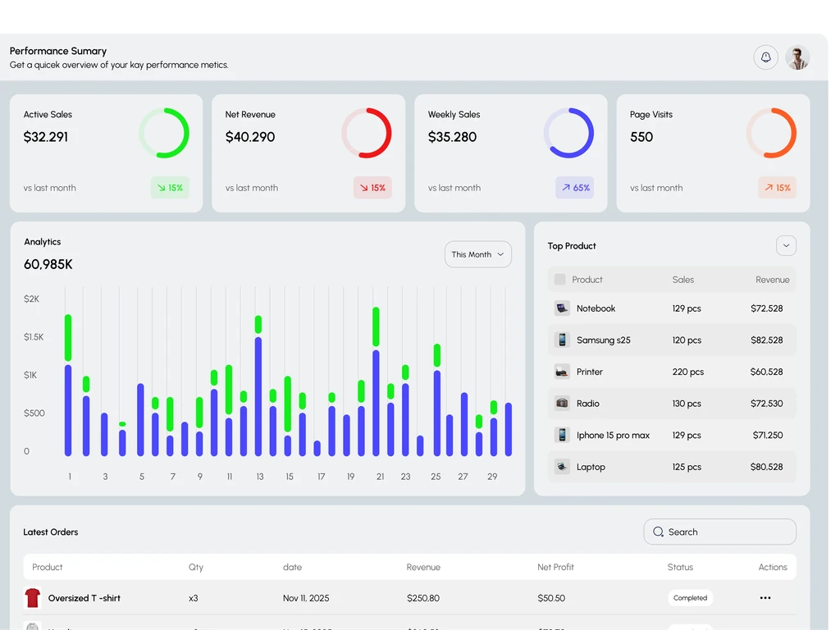Open the three-dot actions menu for Oversized T-shirt
This screenshot has width=840, height=630.
point(765,598)
